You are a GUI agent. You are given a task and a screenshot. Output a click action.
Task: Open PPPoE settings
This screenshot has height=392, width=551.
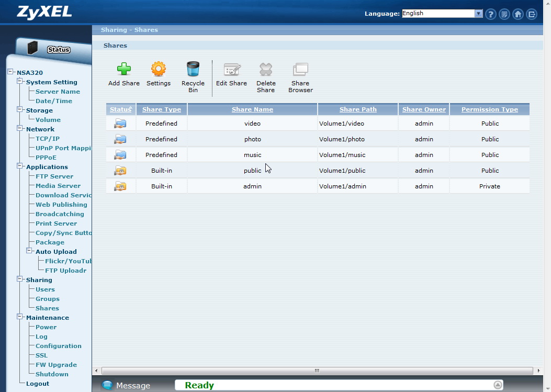[x=46, y=158]
